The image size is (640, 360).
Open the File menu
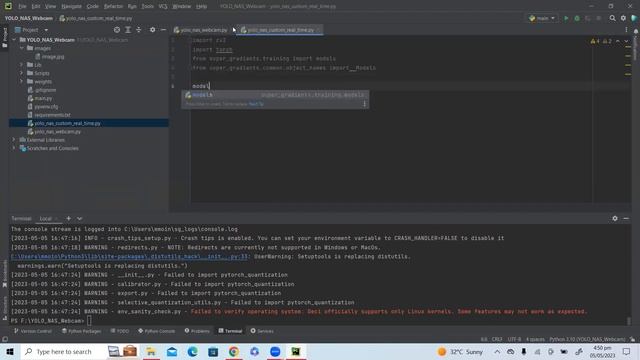pos(22,6)
